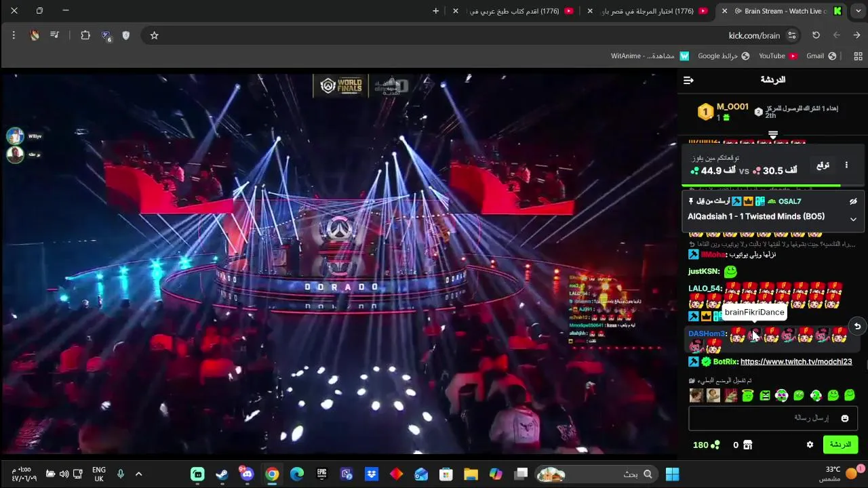Click the M_OO01 top gifter entry
The image size is (868, 488).
pos(724,111)
